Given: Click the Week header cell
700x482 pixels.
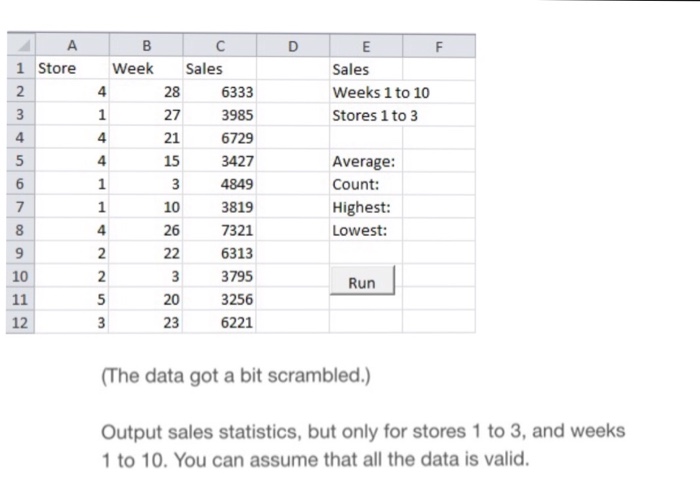Looking at the screenshot, I should click(146, 68).
